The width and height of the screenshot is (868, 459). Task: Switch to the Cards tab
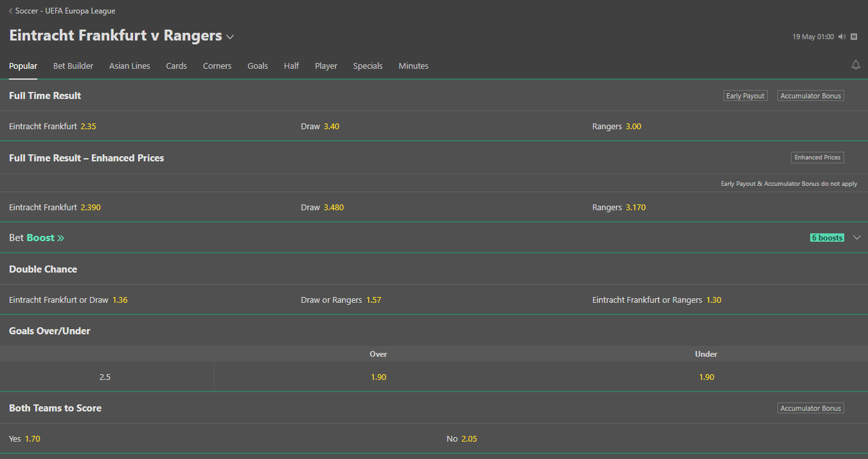click(177, 66)
